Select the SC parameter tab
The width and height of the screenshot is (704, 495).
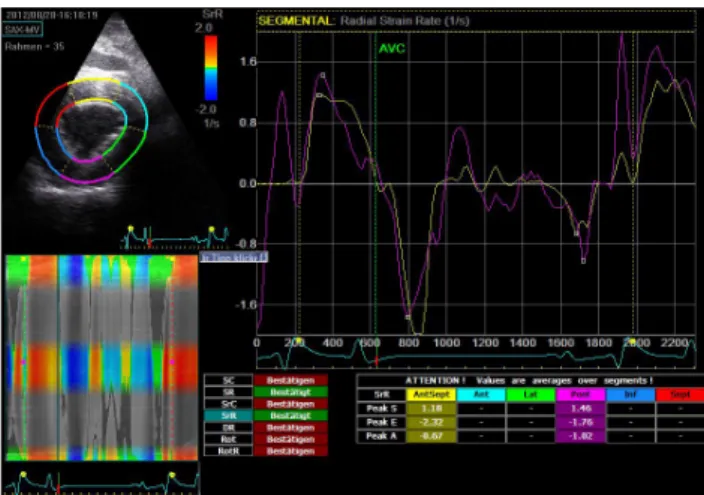[229, 380]
